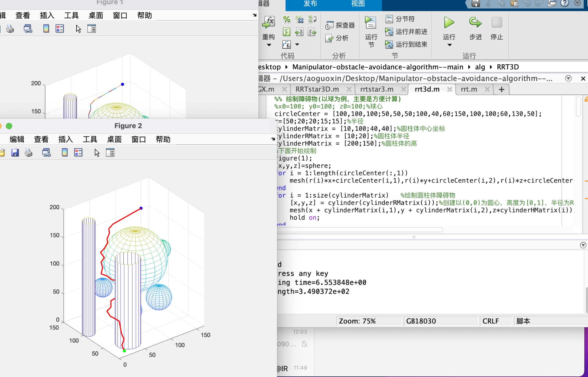Click Run Section (运行节) icon

point(371,23)
